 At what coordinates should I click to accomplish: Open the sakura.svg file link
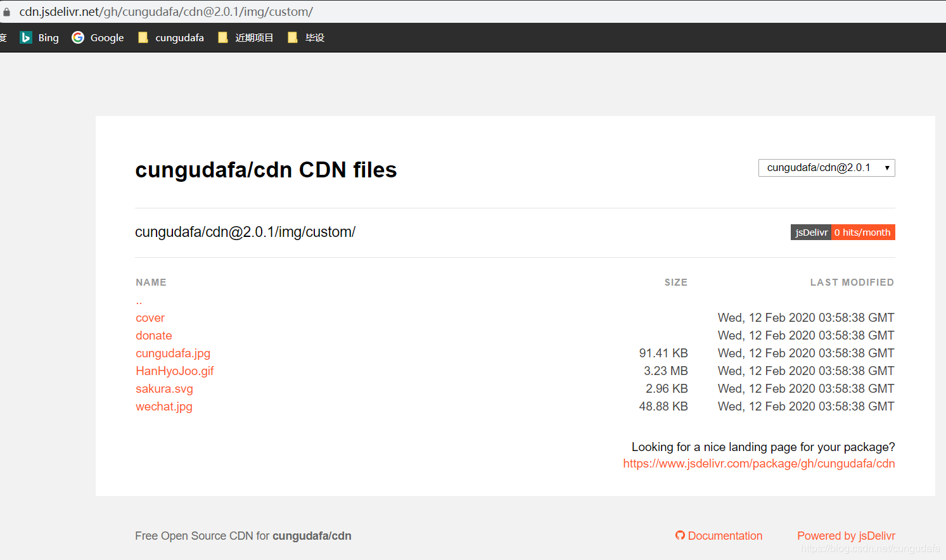(164, 389)
